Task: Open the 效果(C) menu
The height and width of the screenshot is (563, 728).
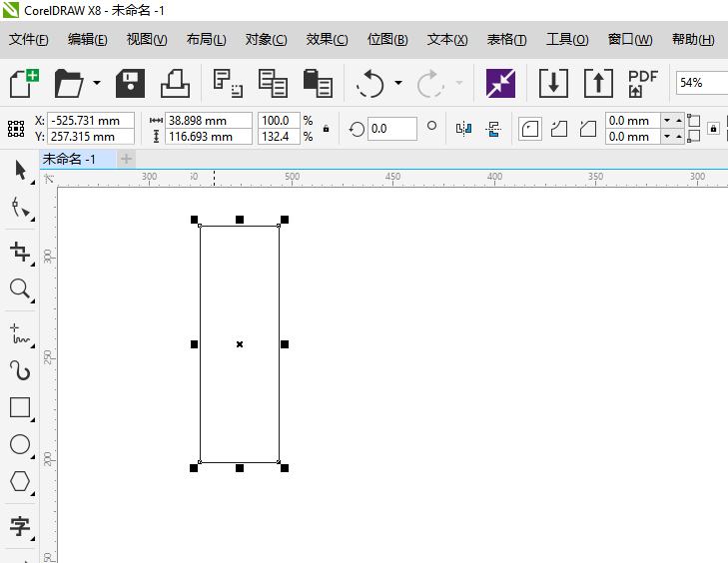Action: coord(327,40)
